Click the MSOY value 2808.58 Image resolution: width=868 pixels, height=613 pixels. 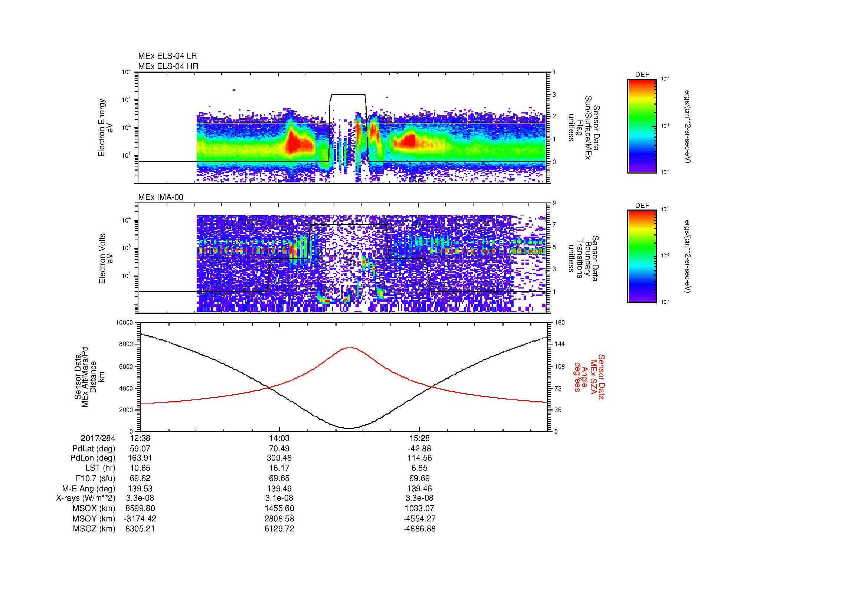pos(279,518)
